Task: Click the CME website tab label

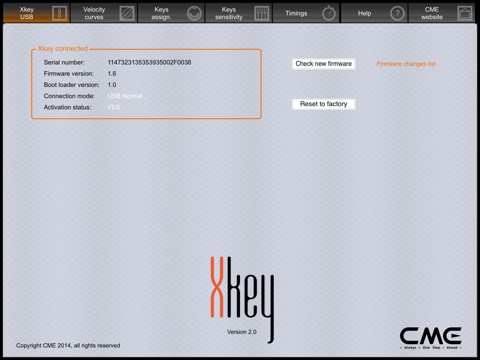Action: (x=432, y=13)
